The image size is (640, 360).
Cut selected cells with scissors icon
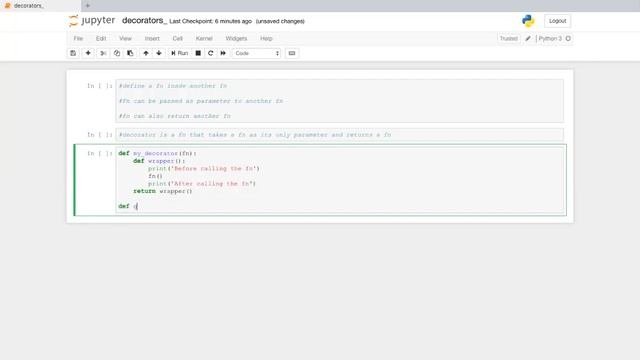(103, 53)
